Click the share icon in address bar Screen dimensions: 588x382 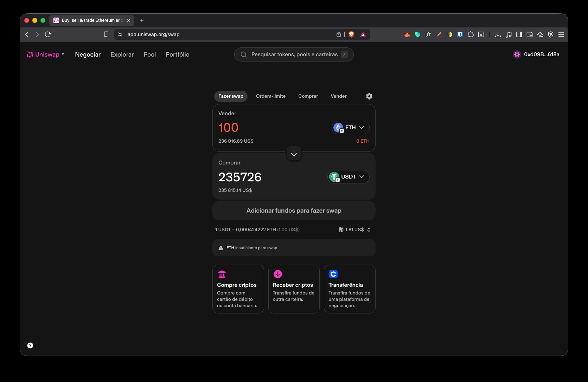tap(338, 34)
